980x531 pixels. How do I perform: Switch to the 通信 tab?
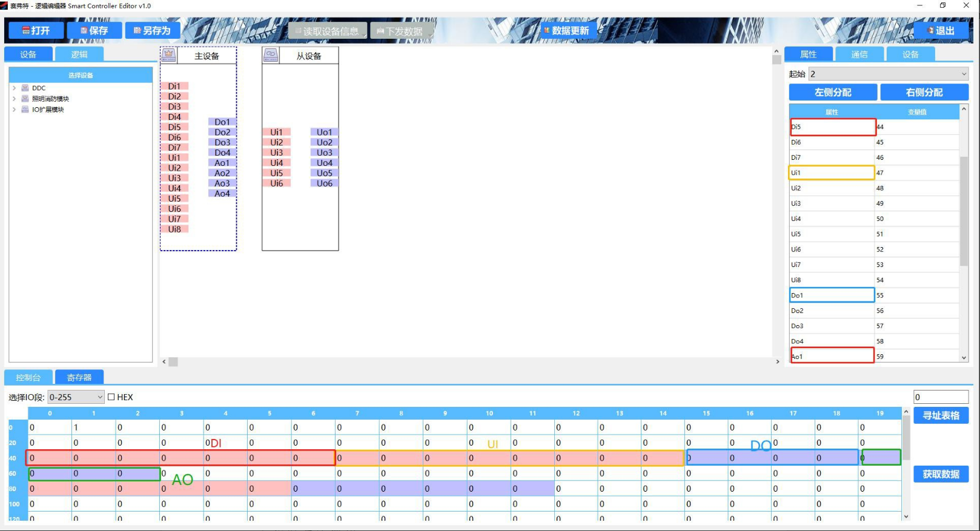(859, 54)
